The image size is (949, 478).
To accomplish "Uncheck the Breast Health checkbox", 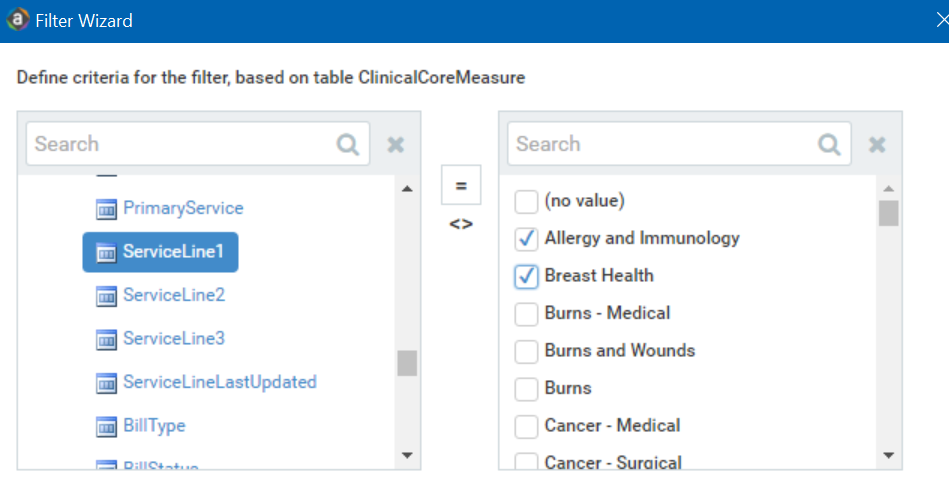I will pos(526,276).
